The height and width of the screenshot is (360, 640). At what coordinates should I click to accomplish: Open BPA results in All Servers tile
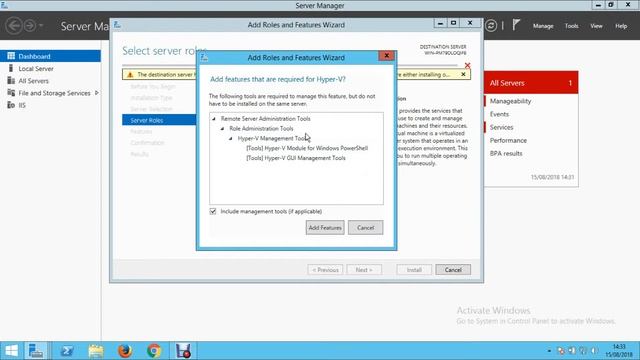tap(506, 153)
